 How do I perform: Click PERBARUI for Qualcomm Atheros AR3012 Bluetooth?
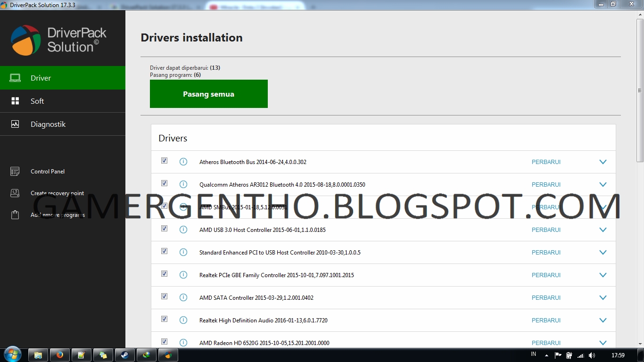pos(546,185)
